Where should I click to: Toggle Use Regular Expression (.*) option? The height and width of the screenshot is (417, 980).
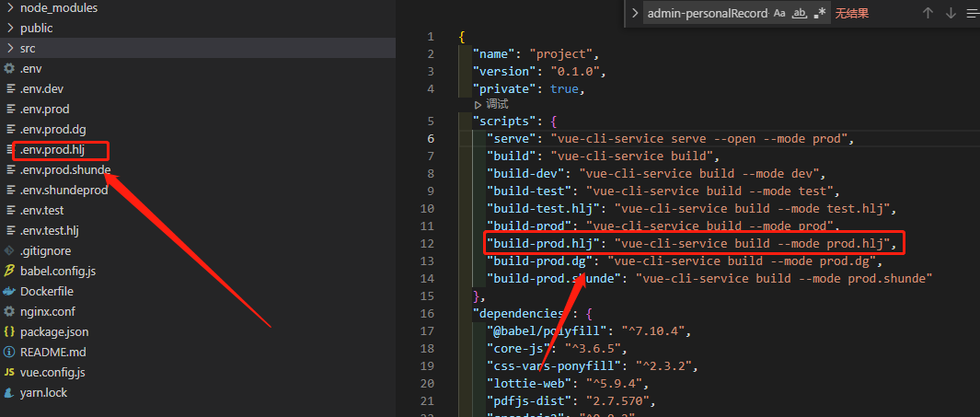[x=819, y=13]
